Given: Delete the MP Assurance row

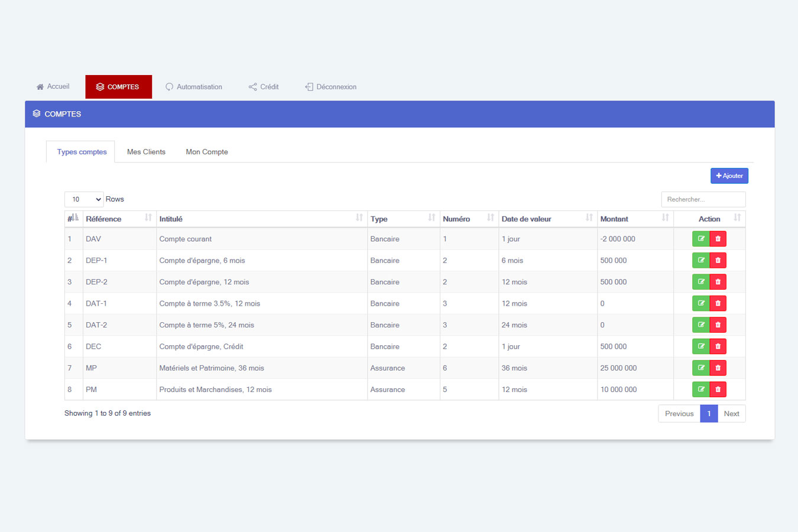Looking at the screenshot, I should click(718, 368).
